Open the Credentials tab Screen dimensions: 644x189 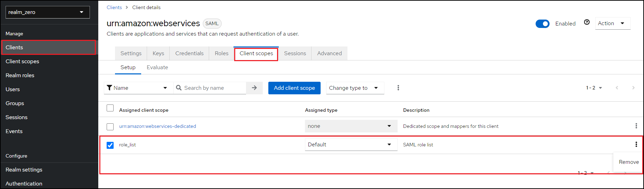point(189,53)
